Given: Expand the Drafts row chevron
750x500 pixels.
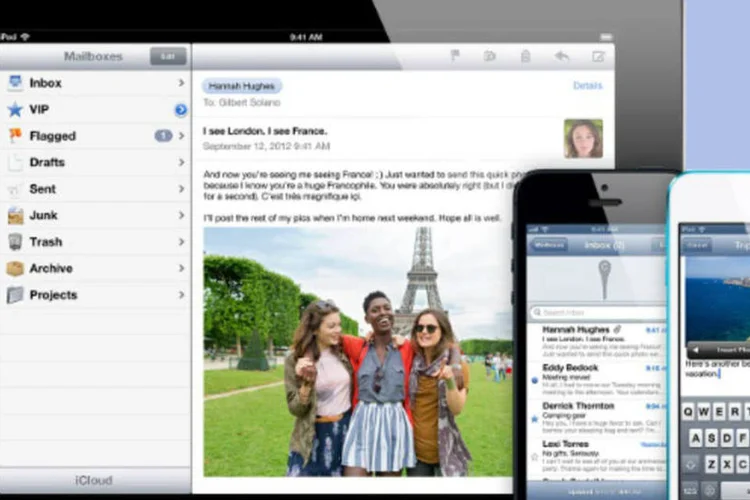Looking at the screenshot, I should tap(181, 162).
